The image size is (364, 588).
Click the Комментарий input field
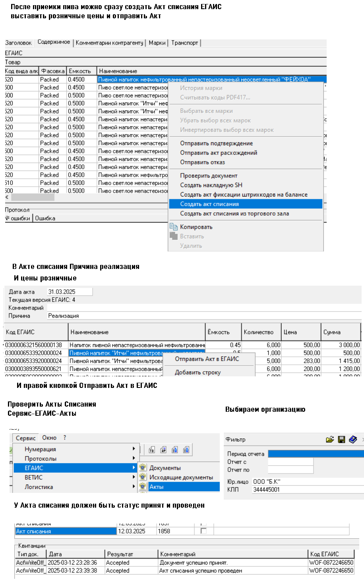click(x=204, y=308)
